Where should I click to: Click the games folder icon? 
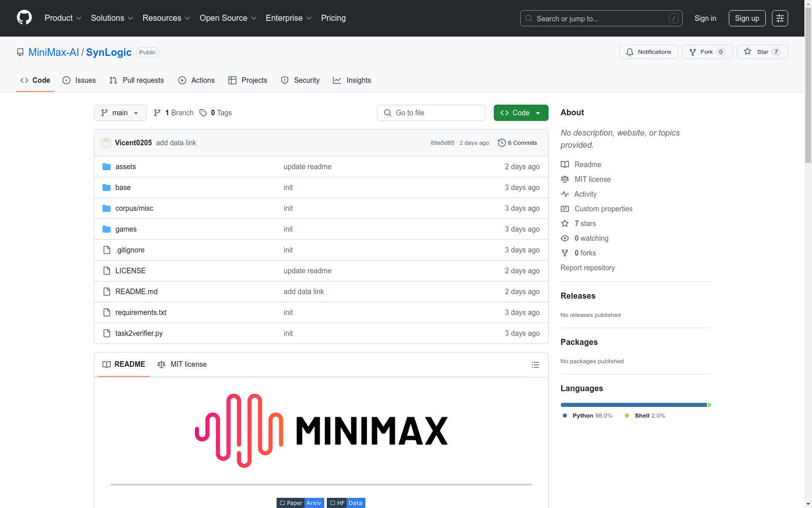point(107,229)
